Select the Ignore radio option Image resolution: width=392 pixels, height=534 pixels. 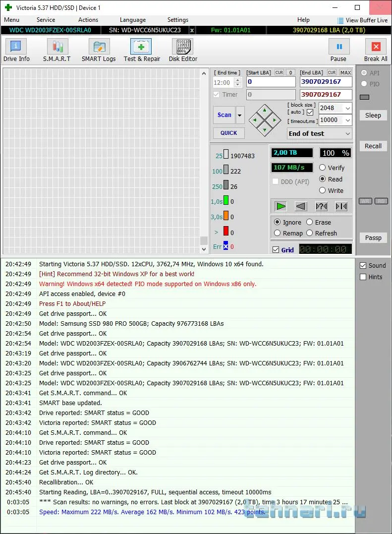point(277,222)
